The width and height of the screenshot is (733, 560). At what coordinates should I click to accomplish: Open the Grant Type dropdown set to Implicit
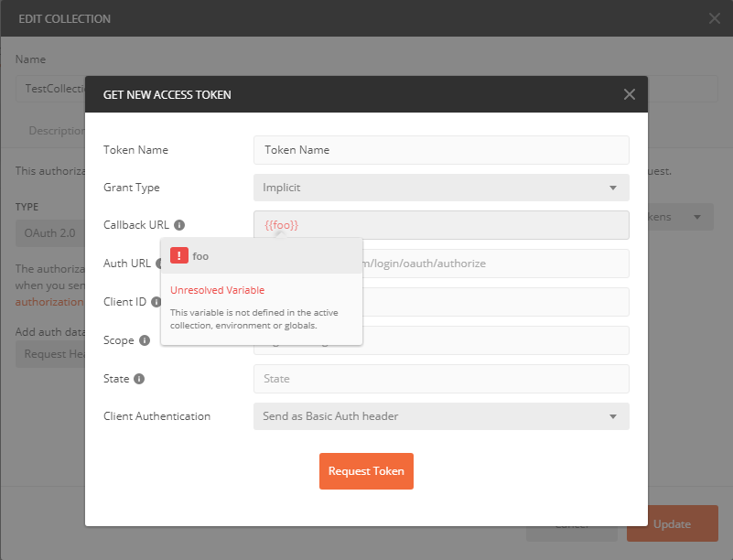tap(439, 188)
